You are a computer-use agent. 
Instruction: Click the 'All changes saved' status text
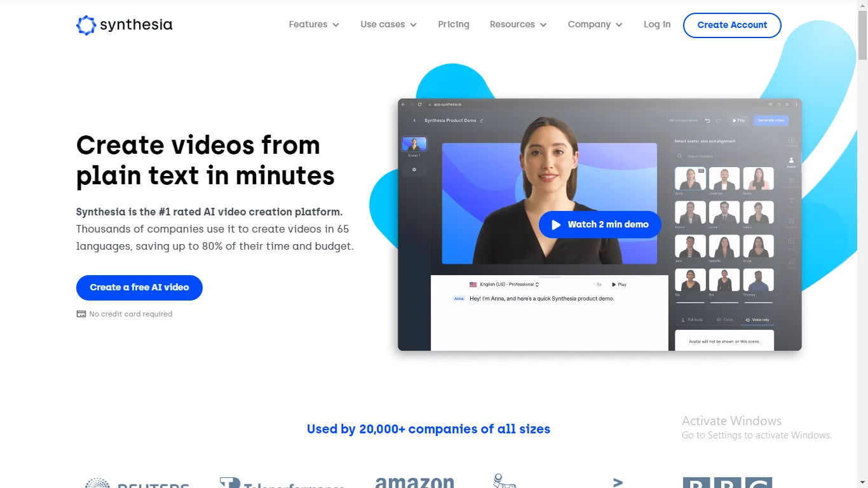tap(684, 120)
